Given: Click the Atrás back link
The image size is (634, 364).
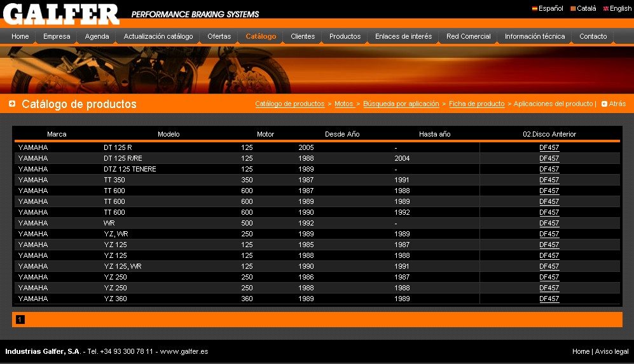Looking at the screenshot, I should 617,104.
